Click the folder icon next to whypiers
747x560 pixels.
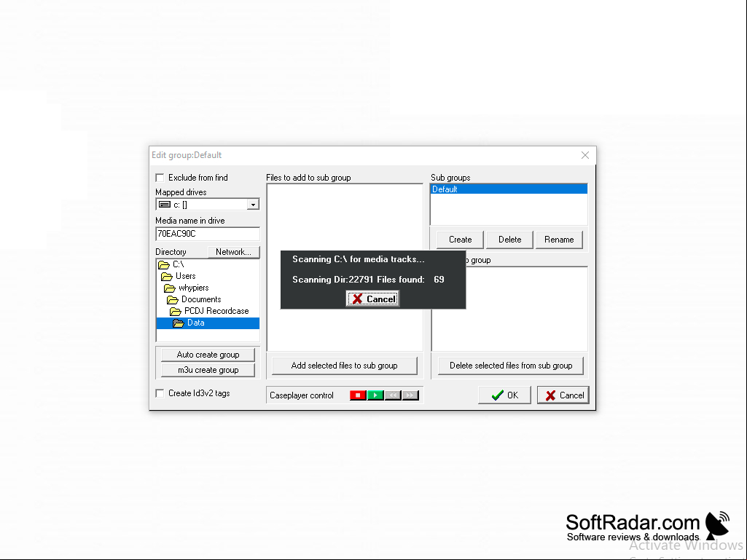point(170,288)
